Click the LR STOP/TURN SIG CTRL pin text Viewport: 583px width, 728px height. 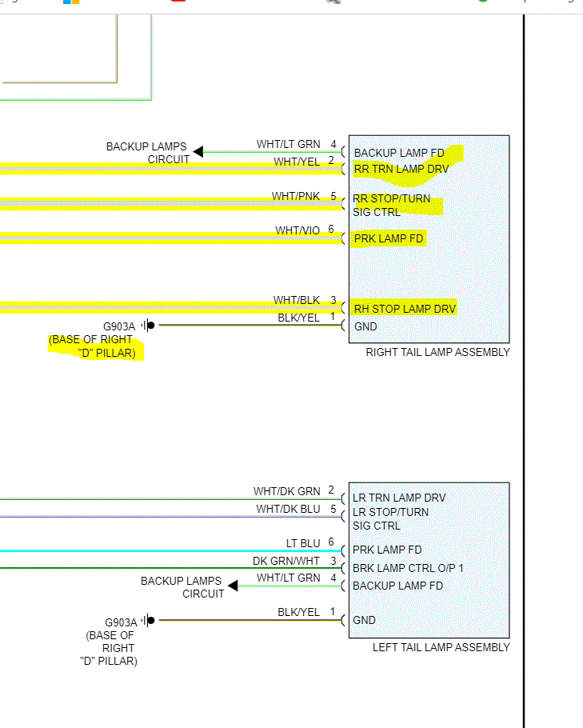coord(390,519)
